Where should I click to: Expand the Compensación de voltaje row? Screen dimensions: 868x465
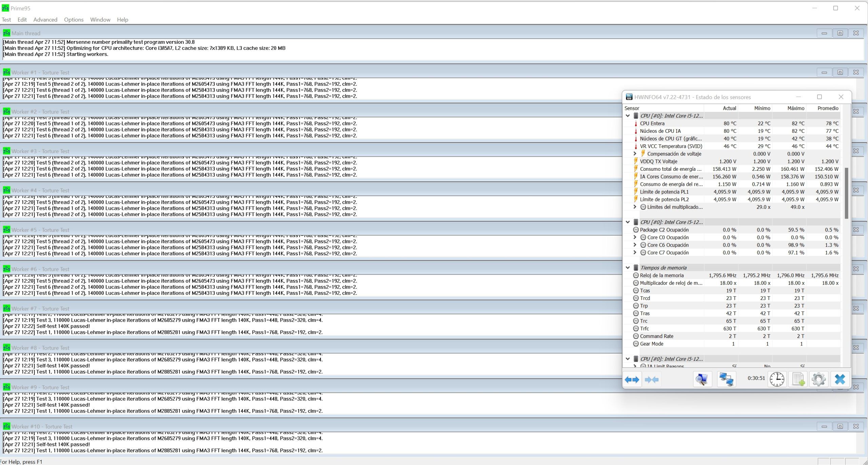[635, 154]
